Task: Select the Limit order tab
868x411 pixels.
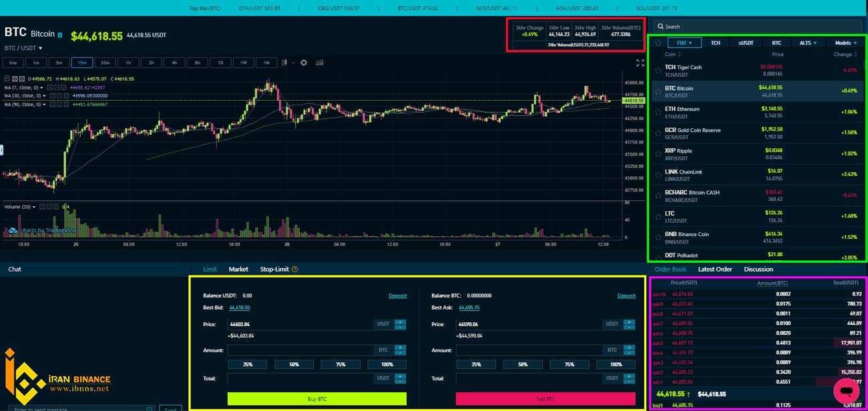Action: point(210,269)
